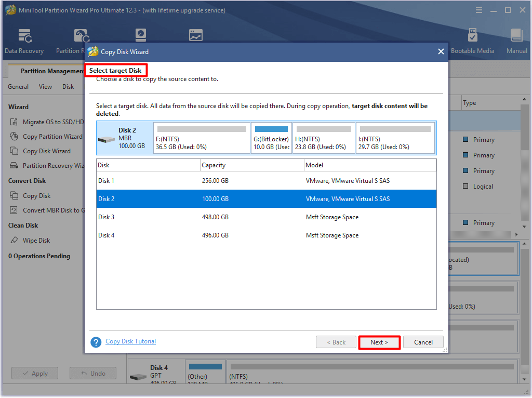This screenshot has height=398, width=532.
Task: Click the Disk 4 (Other) partition block
Action: 205,372
